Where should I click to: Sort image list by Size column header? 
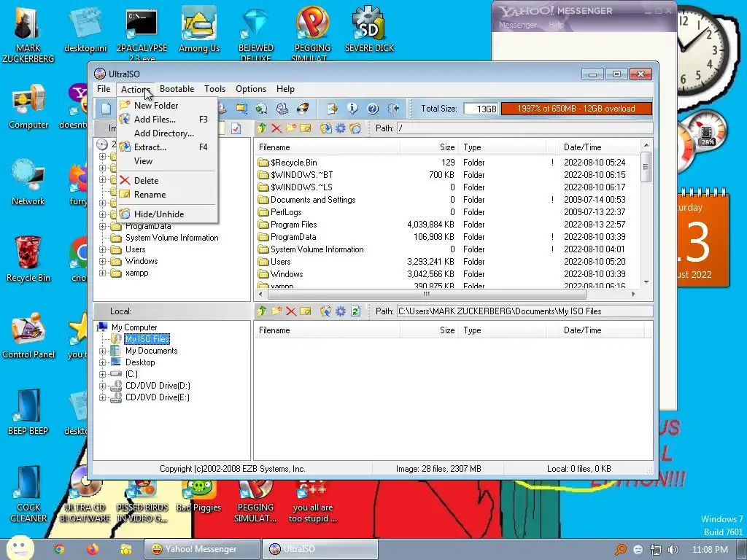coord(429,147)
